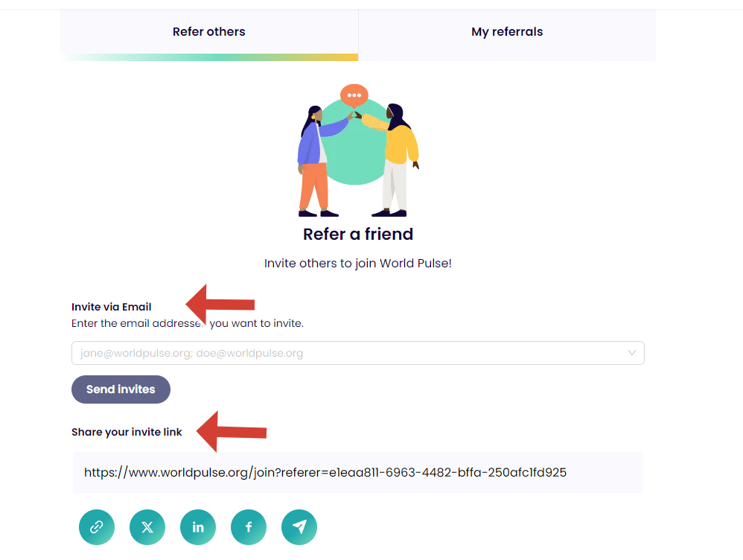This screenshot has width=743, height=560.
Task: Click the Invite via Email label
Action: [112, 307]
